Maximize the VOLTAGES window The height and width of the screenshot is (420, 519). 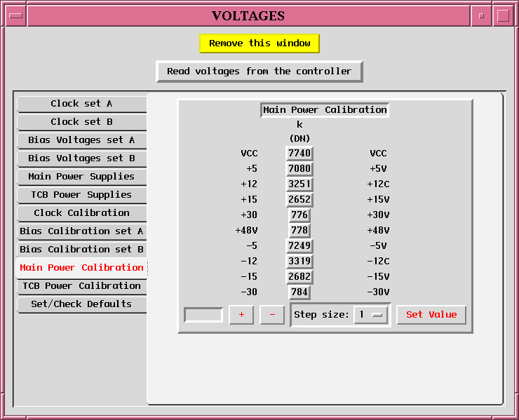coord(503,15)
